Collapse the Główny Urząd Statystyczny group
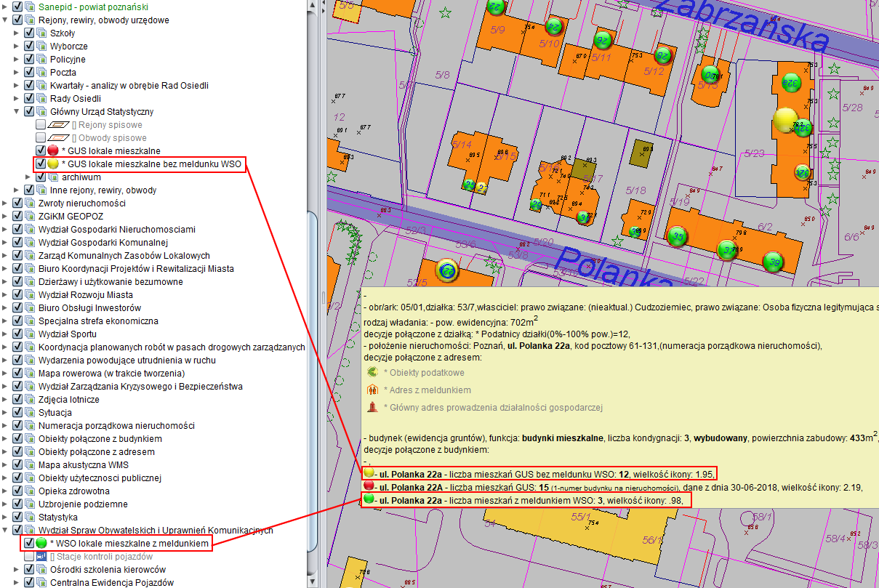879x588 pixels. pos(17,112)
